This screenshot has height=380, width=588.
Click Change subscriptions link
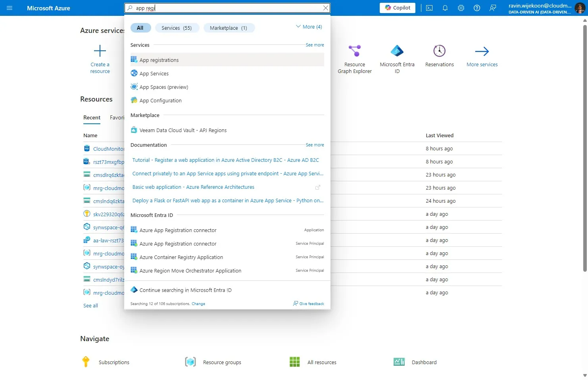click(198, 304)
